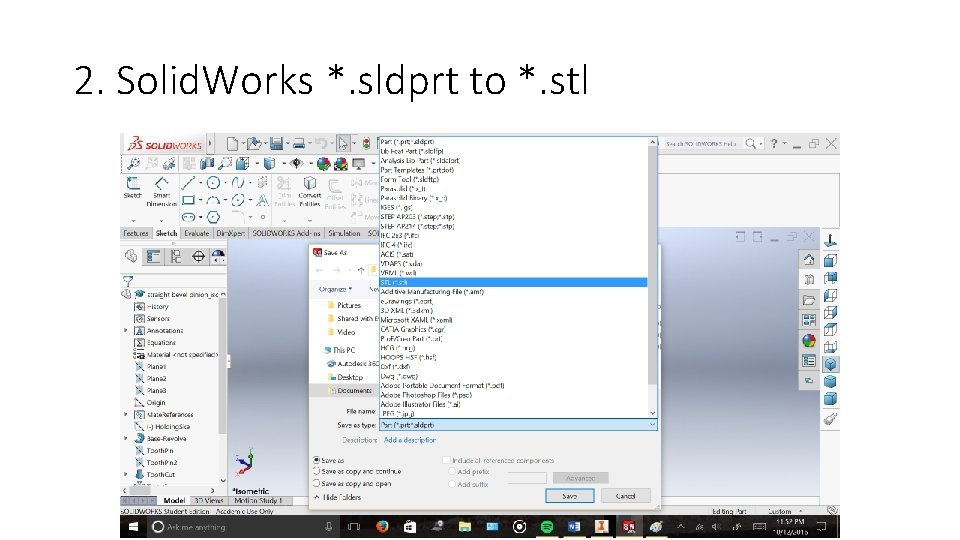Select 'Save as copy and continue' radio button
960x540 pixels.
click(x=317, y=471)
